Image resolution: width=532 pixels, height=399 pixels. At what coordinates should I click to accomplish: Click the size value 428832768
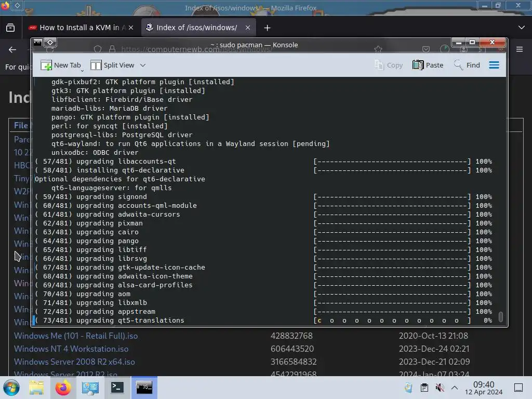point(292,336)
